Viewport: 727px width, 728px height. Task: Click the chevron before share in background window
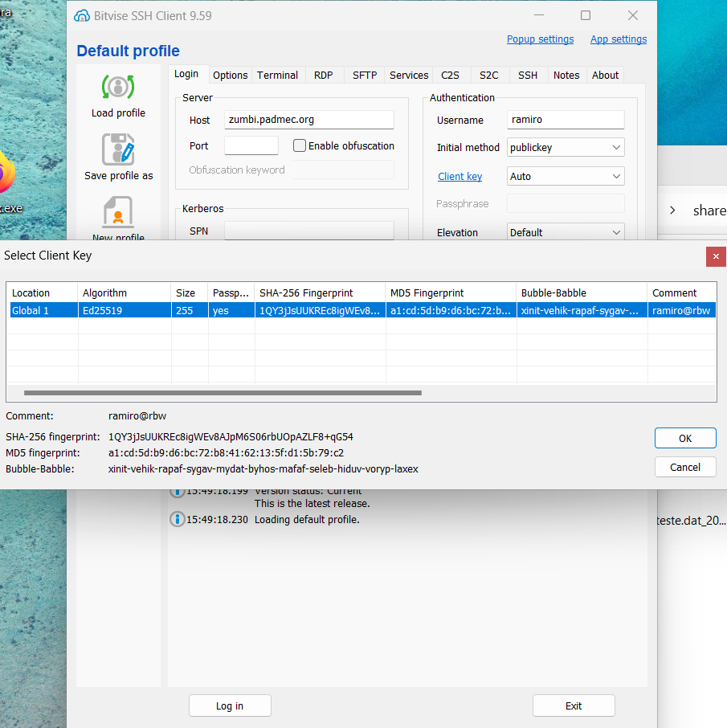pos(672,211)
